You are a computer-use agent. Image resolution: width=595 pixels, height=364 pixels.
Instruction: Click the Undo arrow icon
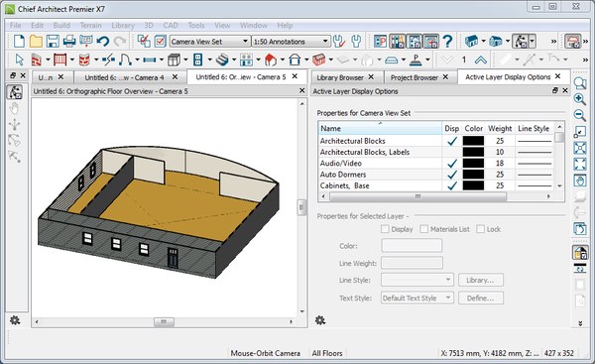[x=103, y=41]
